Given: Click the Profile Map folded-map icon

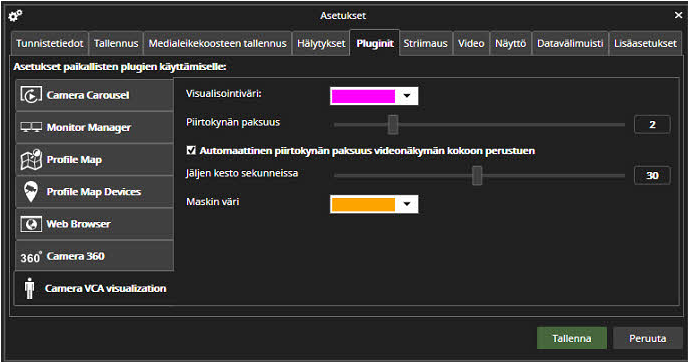Looking at the screenshot, I should point(31,159).
